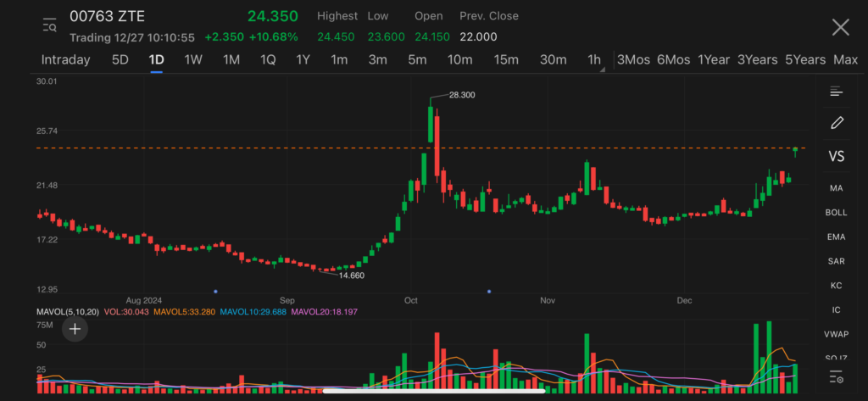Click the +10.68% change value

[x=274, y=37]
